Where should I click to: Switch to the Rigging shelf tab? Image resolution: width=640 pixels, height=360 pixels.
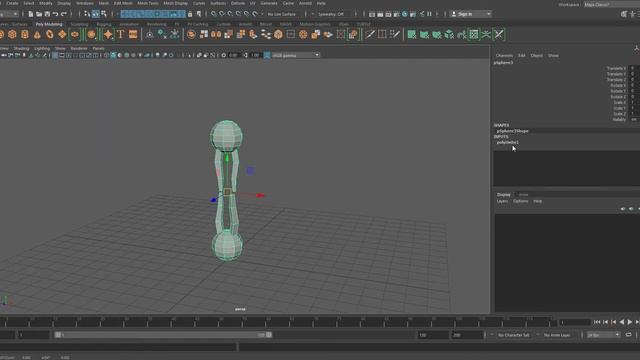click(x=104, y=24)
